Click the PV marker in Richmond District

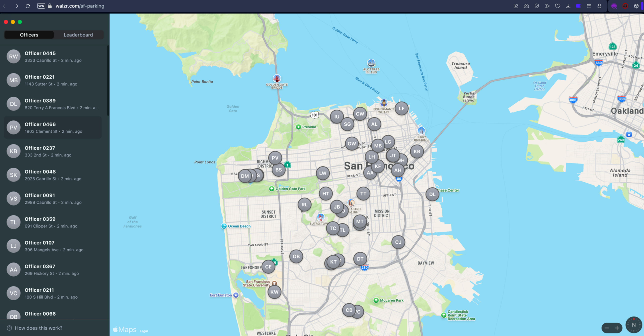(275, 158)
